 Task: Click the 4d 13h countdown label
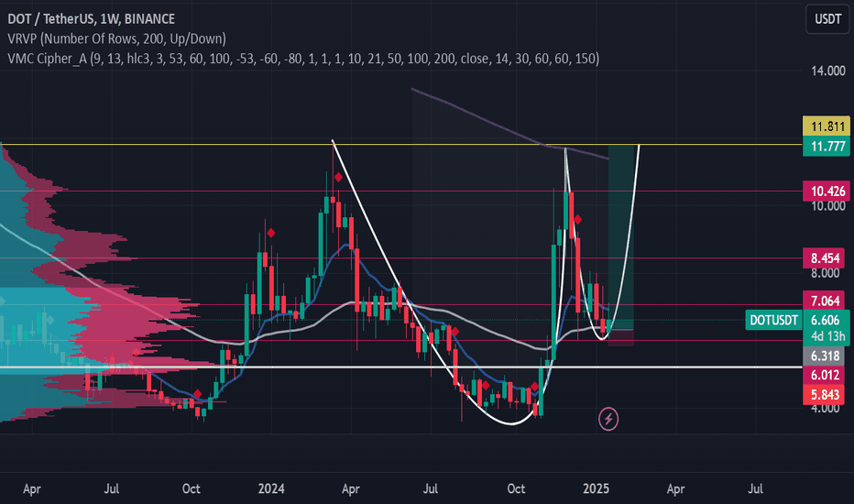[827, 336]
